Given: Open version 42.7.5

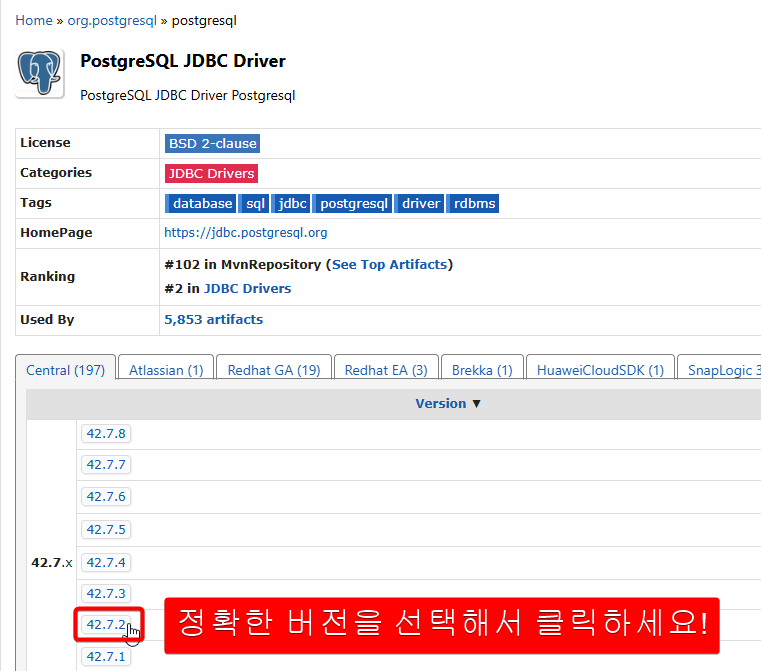Looking at the screenshot, I should 106,529.
